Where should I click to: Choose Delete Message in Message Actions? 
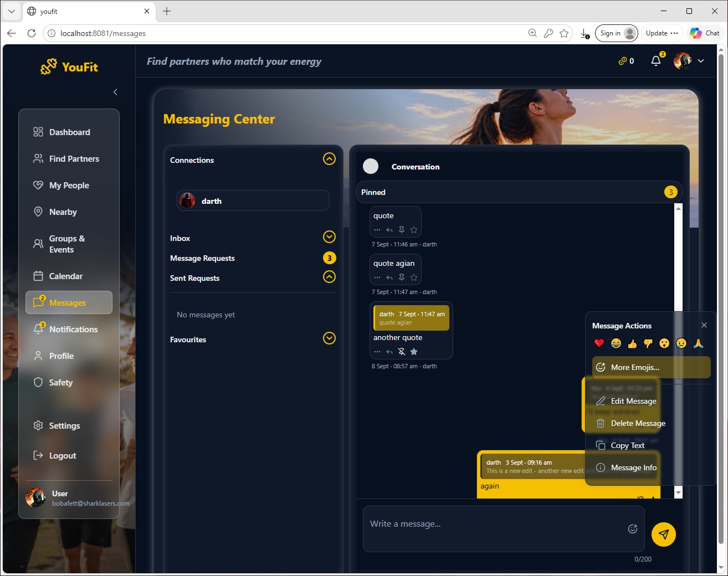point(652,423)
